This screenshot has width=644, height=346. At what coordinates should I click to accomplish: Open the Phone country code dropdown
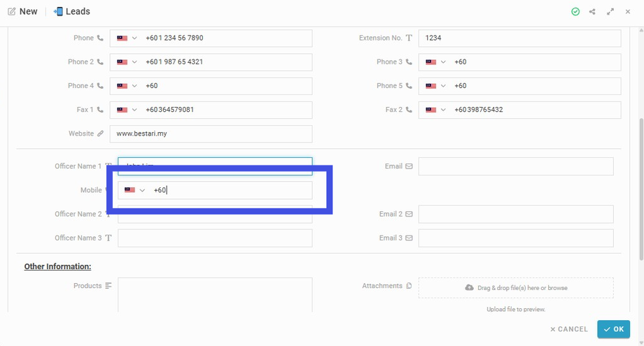pyautogui.click(x=127, y=38)
